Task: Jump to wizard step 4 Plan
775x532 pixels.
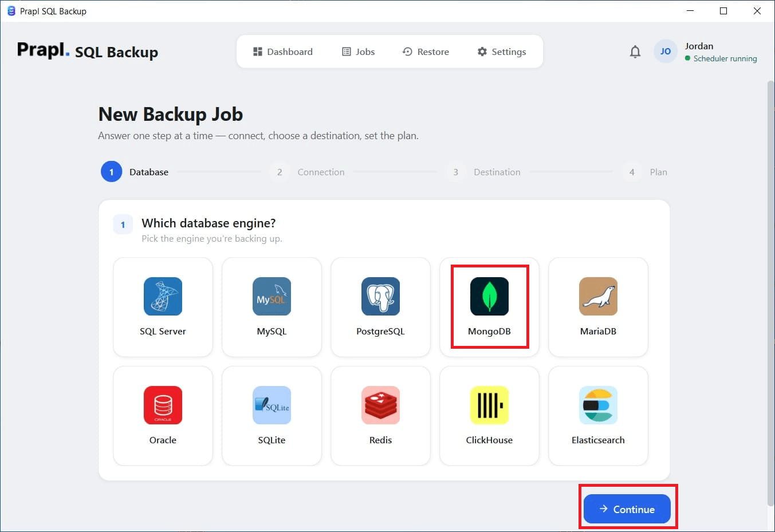Action: (645, 172)
